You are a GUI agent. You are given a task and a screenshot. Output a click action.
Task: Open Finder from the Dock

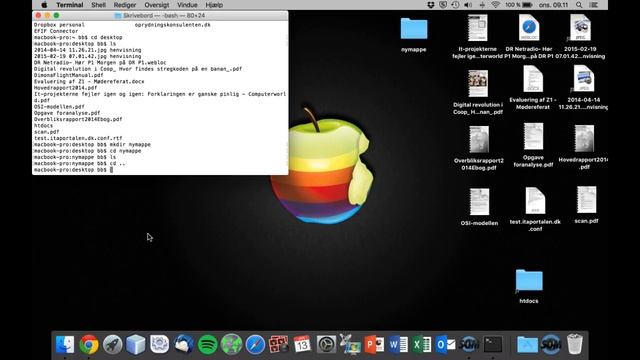65,344
